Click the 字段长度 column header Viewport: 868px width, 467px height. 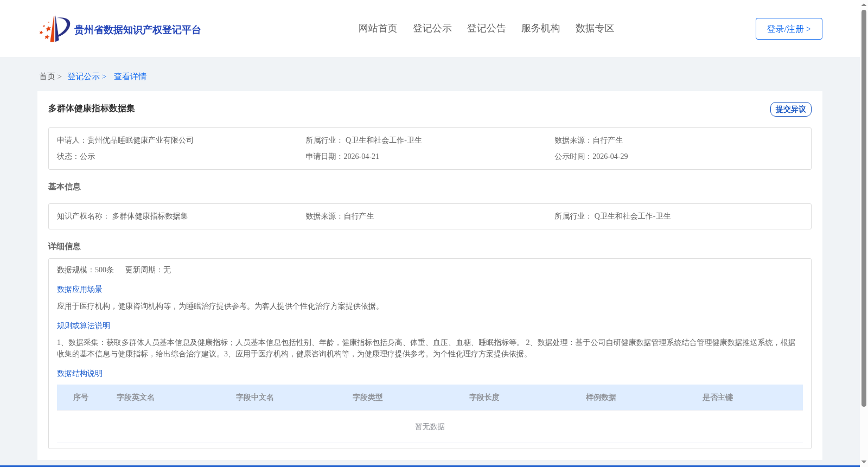484,397
